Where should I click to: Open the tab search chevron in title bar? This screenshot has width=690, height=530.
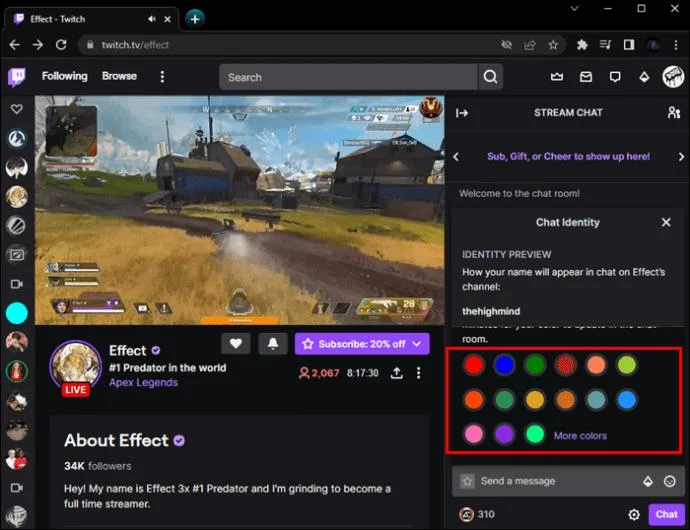tap(574, 8)
